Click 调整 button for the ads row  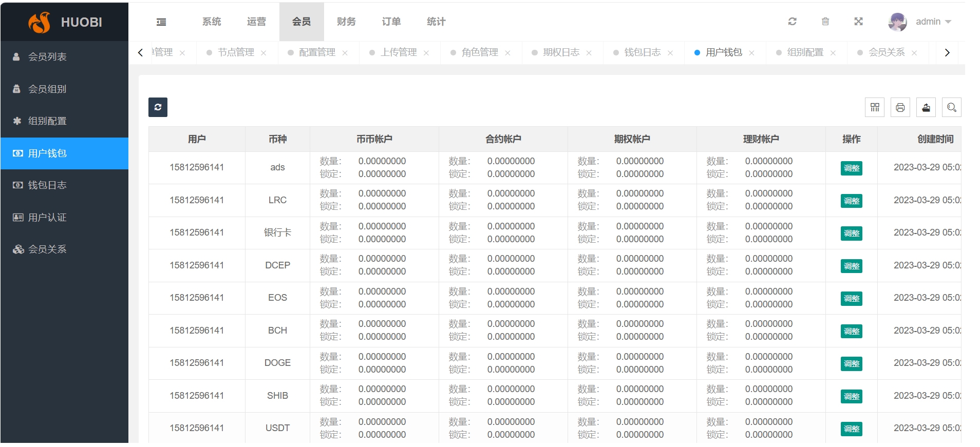(851, 168)
